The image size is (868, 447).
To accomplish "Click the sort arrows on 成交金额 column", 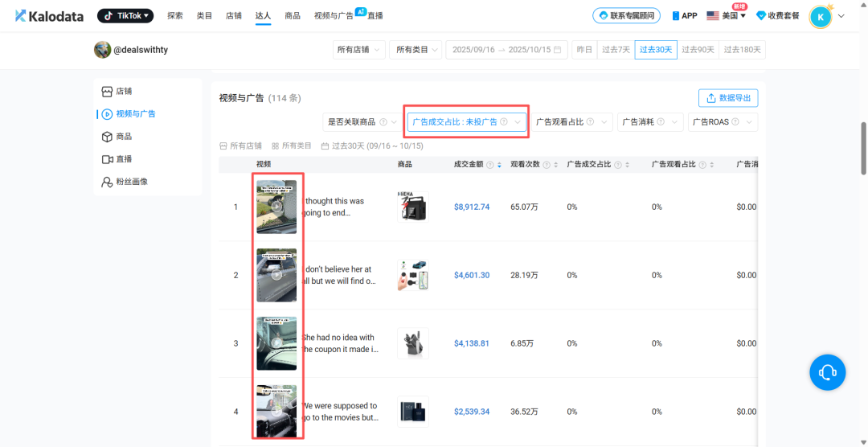I will click(x=499, y=165).
